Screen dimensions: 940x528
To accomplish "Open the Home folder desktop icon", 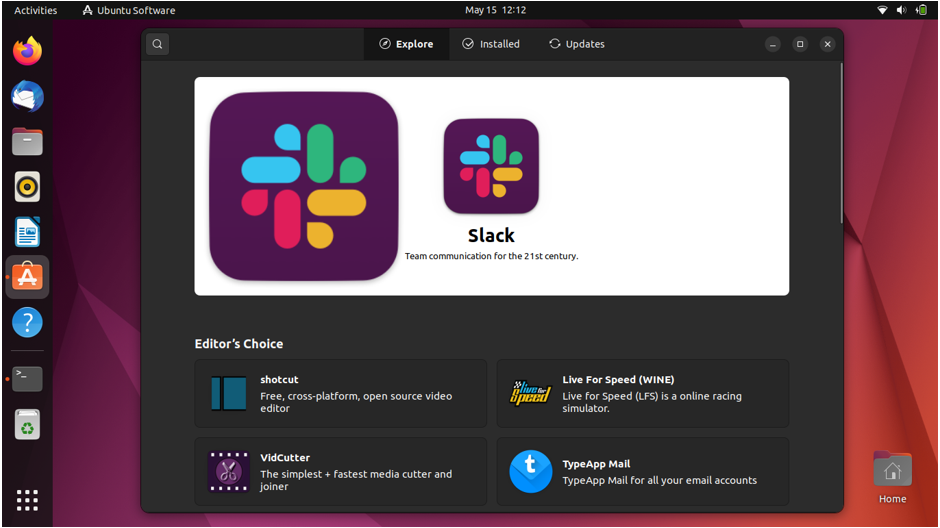I will (x=892, y=478).
